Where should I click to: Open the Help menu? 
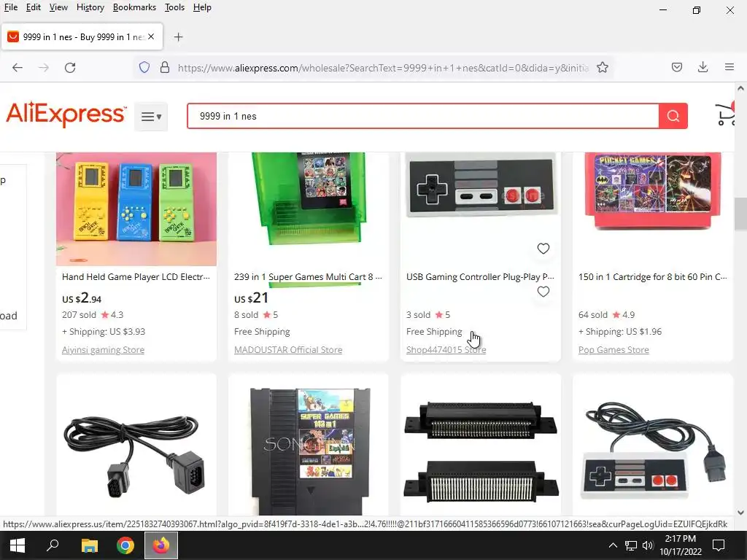202,7
